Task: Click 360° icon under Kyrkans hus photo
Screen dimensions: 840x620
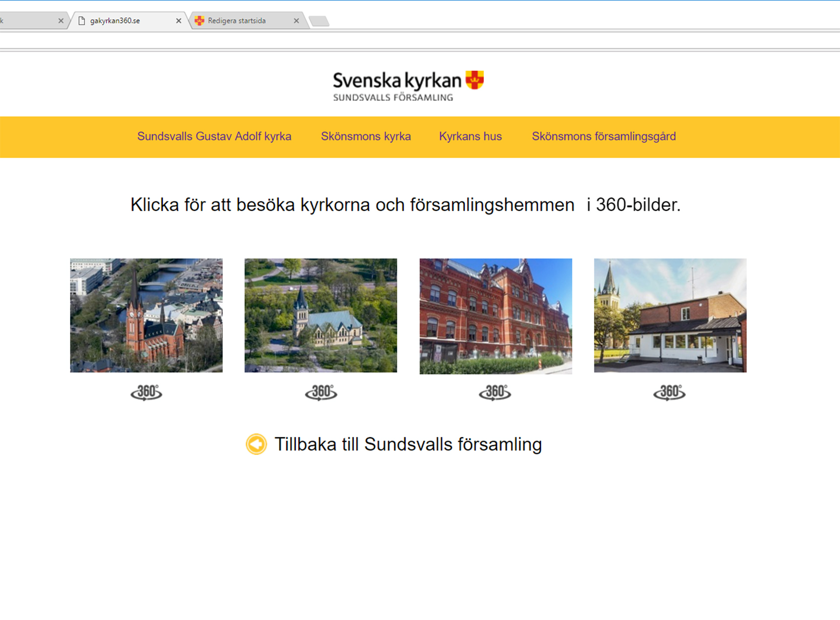Action: (x=495, y=392)
